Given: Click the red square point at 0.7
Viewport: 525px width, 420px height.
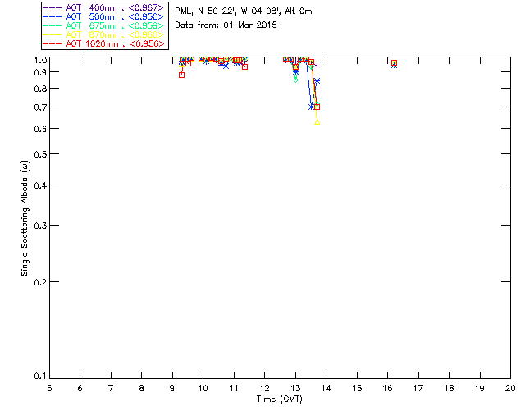Looking at the screenshot, I should click(x=317, y=107).
